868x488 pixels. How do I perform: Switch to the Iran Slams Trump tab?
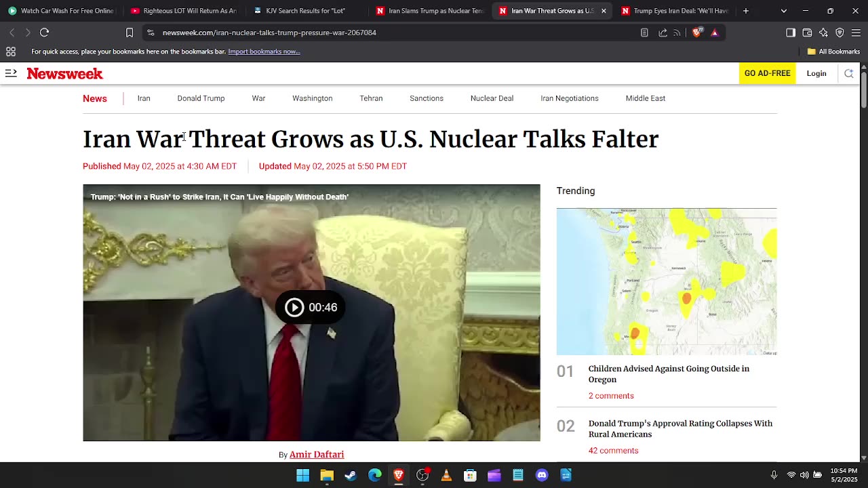coord(429,11)
